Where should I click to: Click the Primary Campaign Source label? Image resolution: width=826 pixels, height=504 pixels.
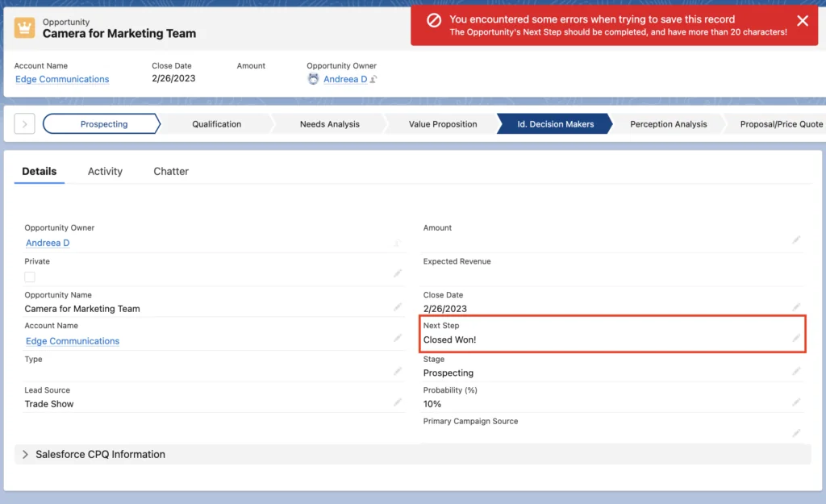tap(470, 421)
